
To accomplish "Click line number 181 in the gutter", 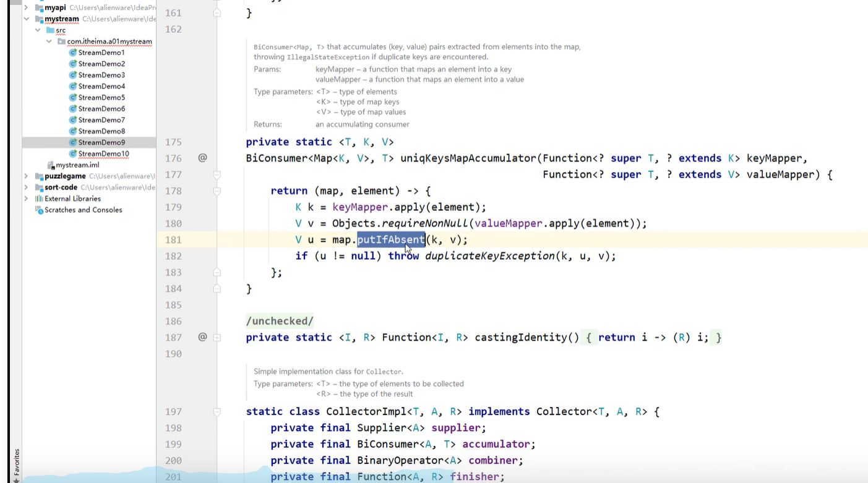I will pyautogui.click(x=173, y=239).
